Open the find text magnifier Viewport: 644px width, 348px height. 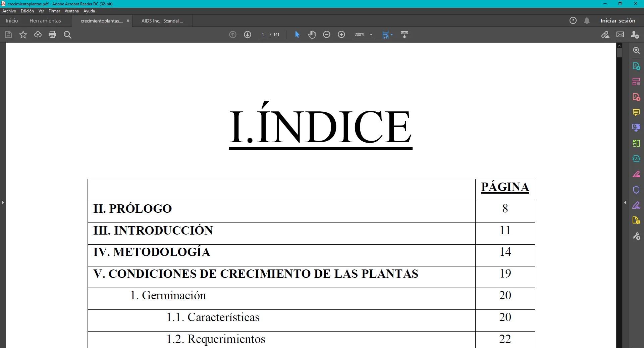[67, 35]
